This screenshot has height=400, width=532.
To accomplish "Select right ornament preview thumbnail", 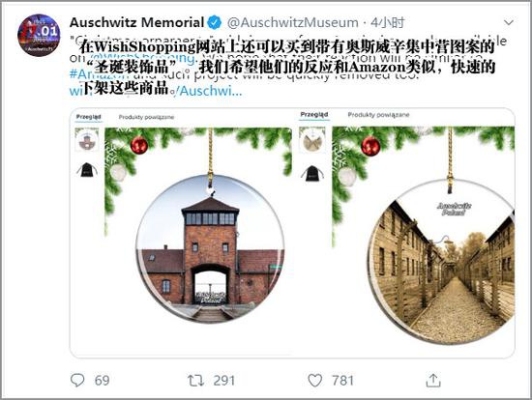I will click(312, 139).
